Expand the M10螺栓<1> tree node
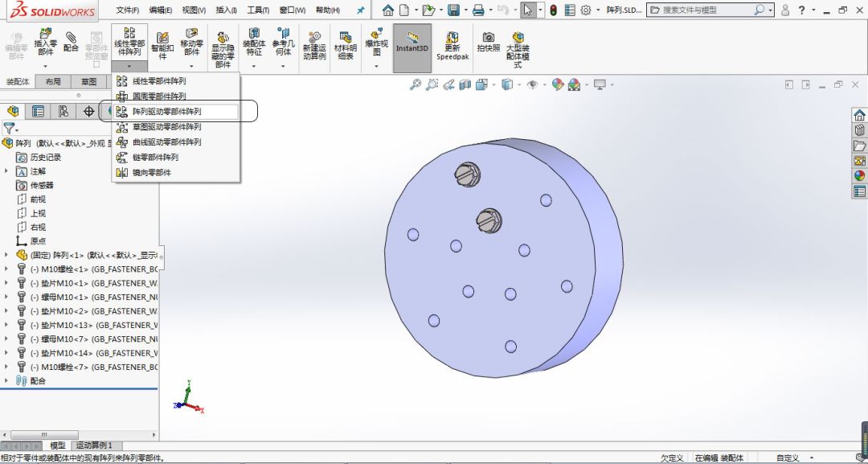Screen dimensions: 868x464 [x=6, y=269]
